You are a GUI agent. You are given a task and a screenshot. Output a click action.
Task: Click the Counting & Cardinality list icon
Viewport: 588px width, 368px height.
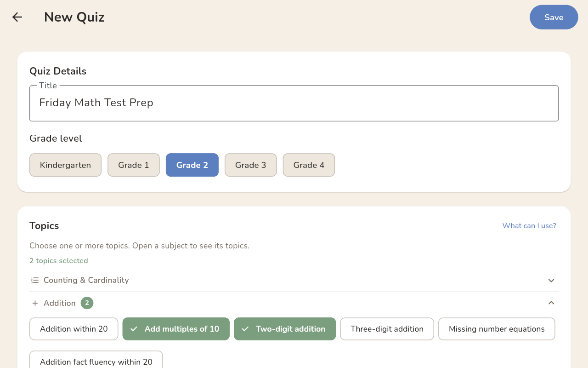35,280
